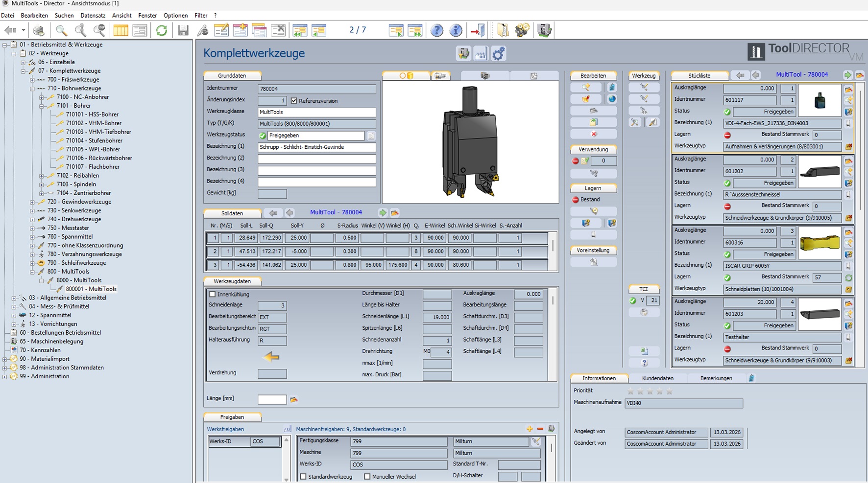
Task: Click the factory icon beside Komplettwerkzeuge title
Action: click(481, 53)
